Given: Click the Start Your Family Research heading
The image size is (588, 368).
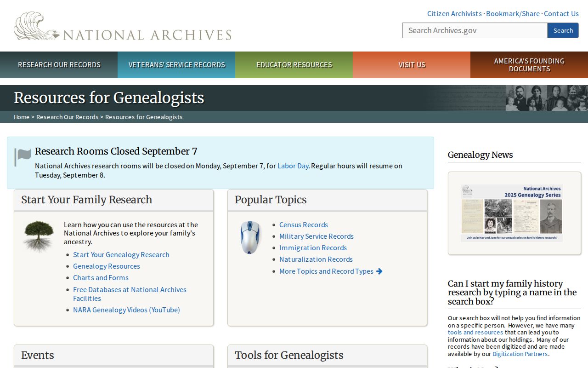Looking at the screenshot, I should coord(86,200).
